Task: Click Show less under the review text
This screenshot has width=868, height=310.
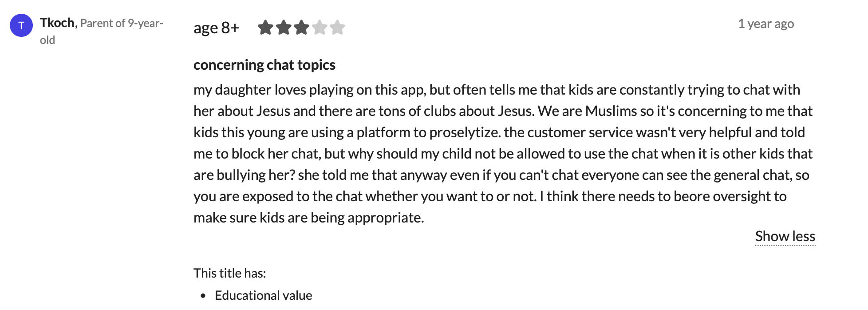Action: 785,237
